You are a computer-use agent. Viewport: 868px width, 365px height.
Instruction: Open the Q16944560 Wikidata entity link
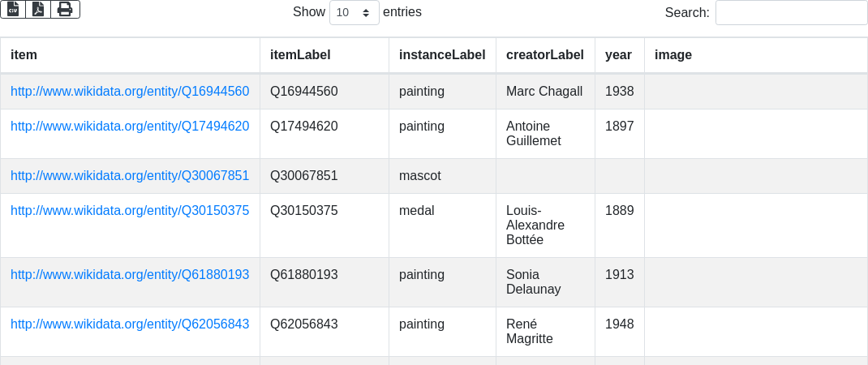point(130,92)
